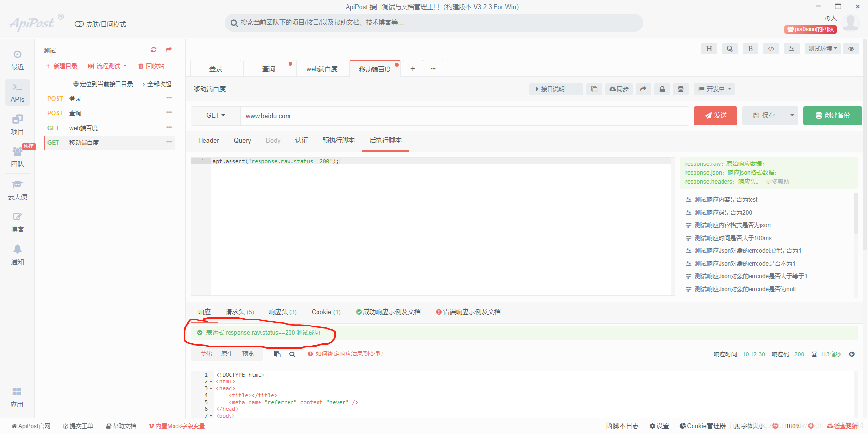Open the 团队 team sidebar icon
The width and height of the screenshot is (868, 434).
pyautogui.click(x=17, y=157)
